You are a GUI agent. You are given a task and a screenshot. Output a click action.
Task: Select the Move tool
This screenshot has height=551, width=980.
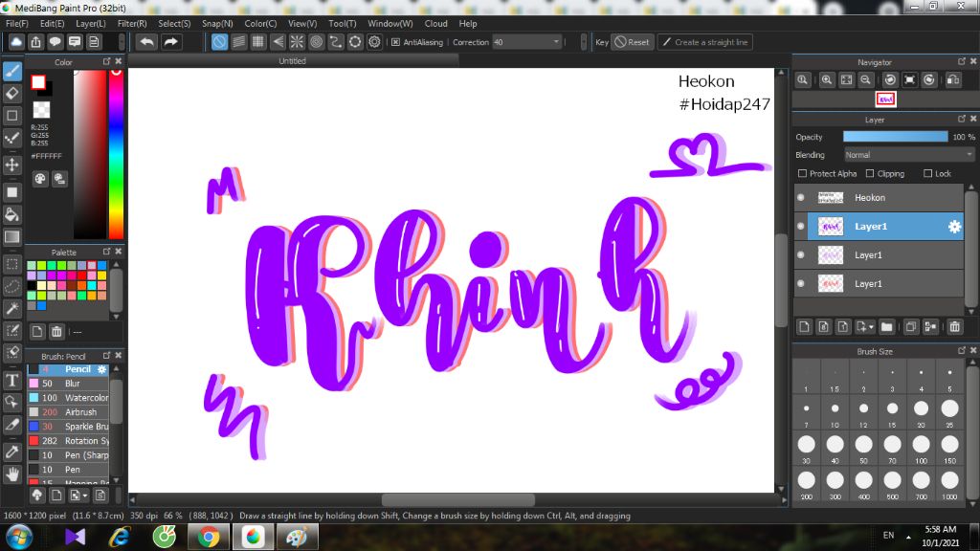[x=11, y=165]
